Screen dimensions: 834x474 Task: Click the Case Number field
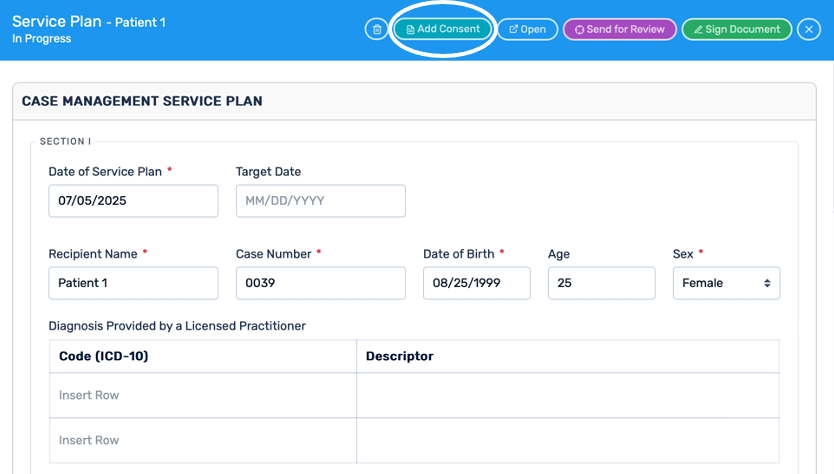coord(320,283)
